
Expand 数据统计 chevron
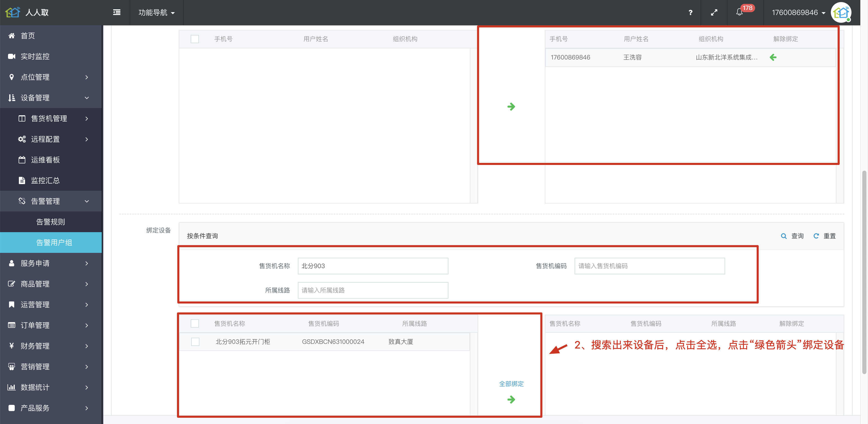point(87,388)
